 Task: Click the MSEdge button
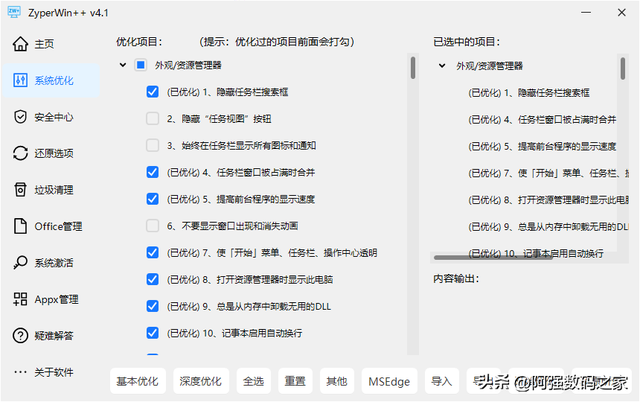389,381
